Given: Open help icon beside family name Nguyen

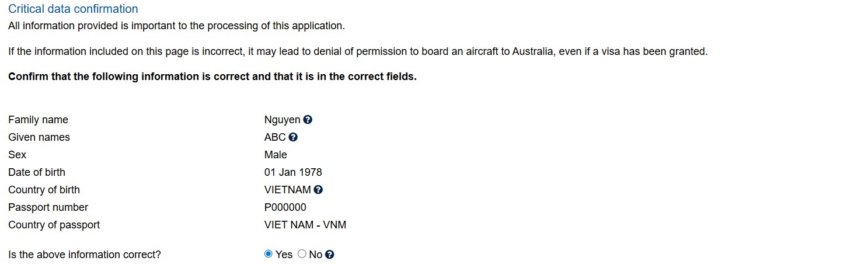Looking at the screenshot, I should 308,120.
